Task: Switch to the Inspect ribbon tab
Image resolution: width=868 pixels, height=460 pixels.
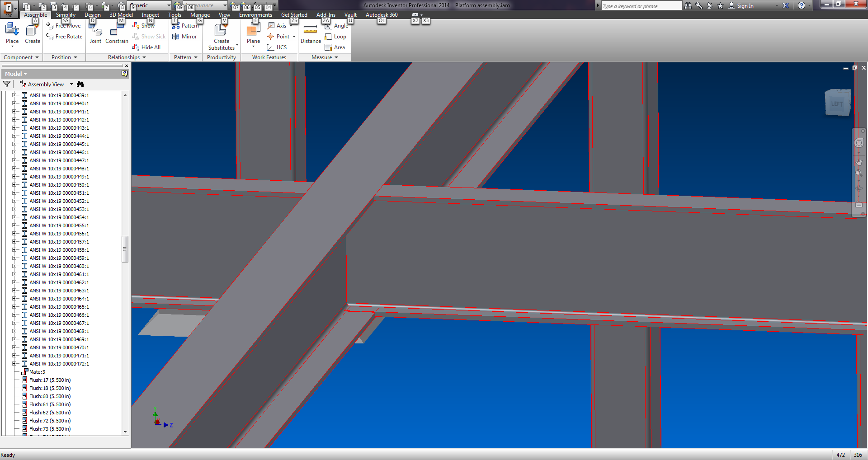Action: 150,14
